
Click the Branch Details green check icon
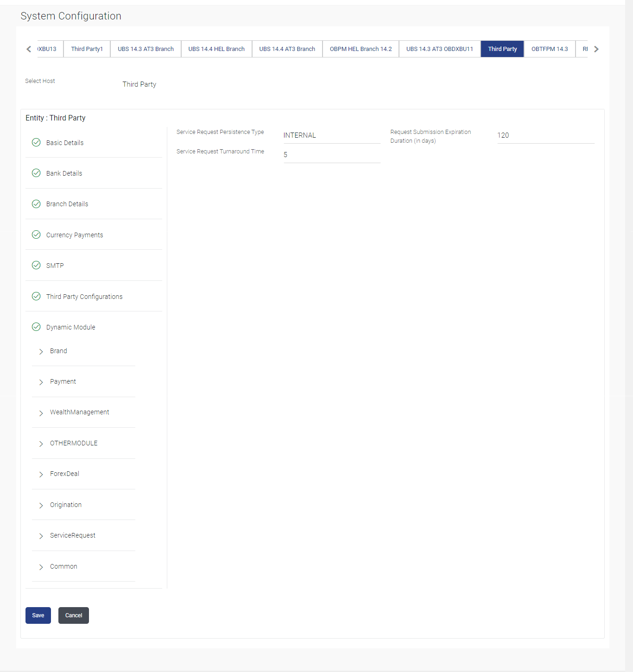36,204
